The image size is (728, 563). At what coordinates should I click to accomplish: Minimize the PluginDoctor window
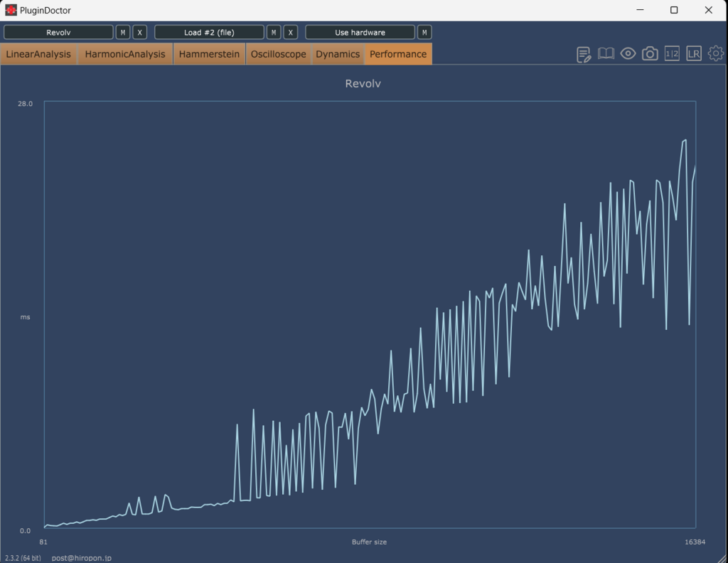640,10
